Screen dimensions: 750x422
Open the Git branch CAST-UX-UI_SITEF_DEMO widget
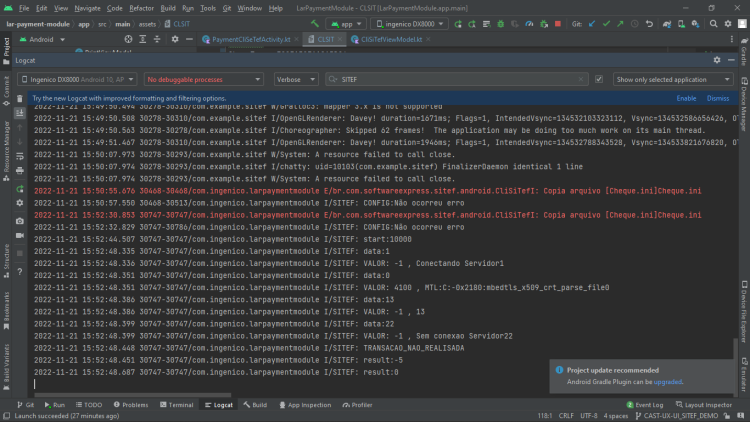coord(676,416)
